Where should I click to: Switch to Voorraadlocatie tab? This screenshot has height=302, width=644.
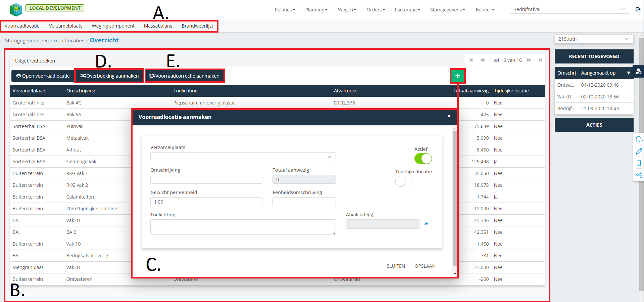(22, 26)
